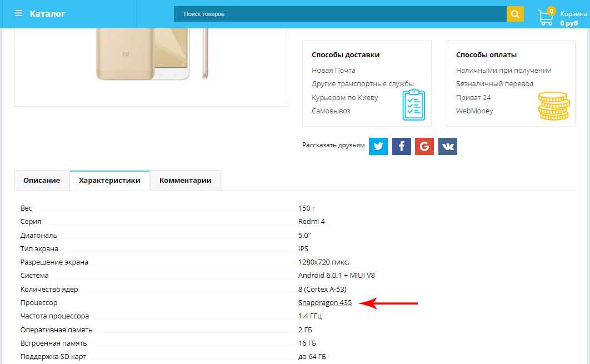Viewport: 590px width, 364px height.
Task: Share the product on Google
Action: [424, 146]
